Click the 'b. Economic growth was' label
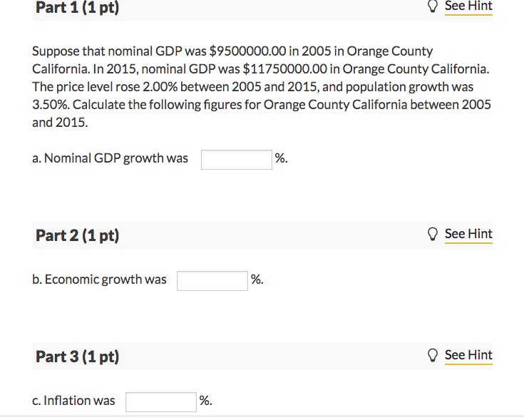Screen dimensions: 524x420 coord(99,280)
